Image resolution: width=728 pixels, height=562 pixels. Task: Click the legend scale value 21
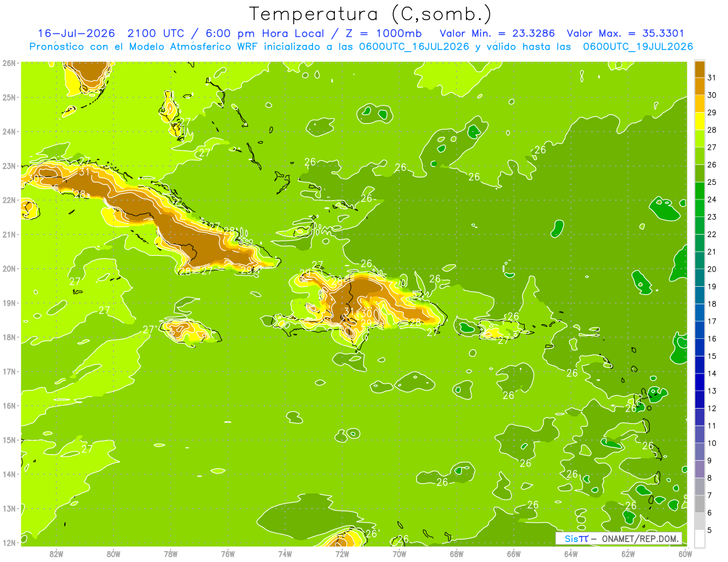(712, 252)
